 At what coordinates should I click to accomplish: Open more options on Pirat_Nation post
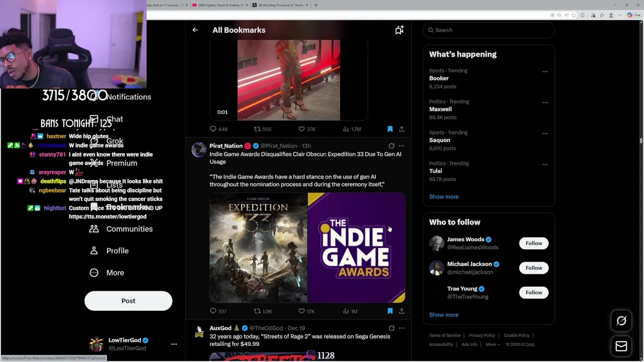pyautogui.click(x=401, y=146)
